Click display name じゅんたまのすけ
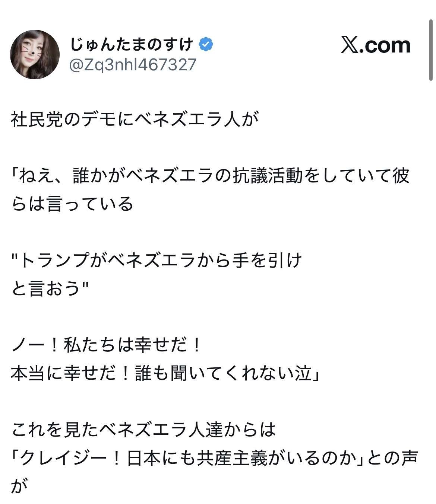This screenshot has height=504, width=436. tap(132, 45)
